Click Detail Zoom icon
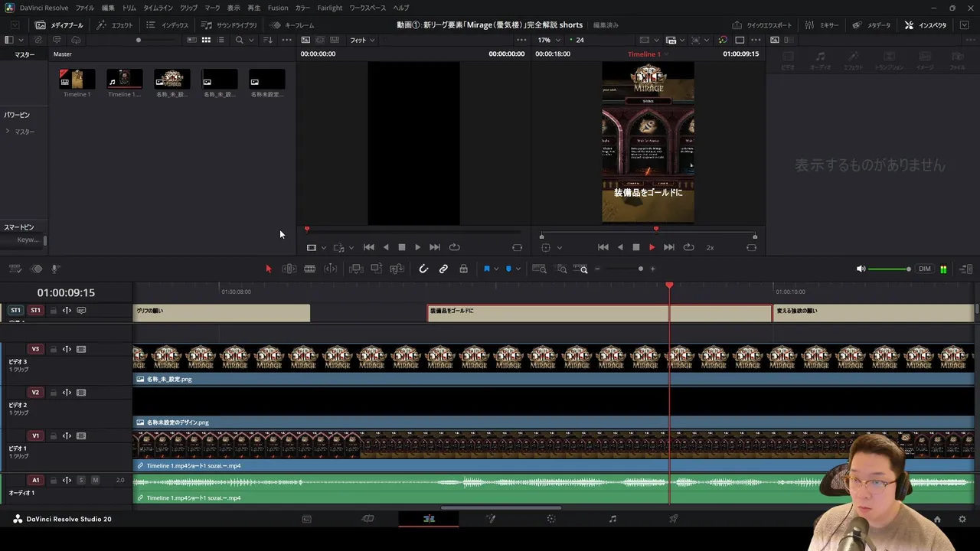Viewport: 980px width, 551px height. coord(561,269)
